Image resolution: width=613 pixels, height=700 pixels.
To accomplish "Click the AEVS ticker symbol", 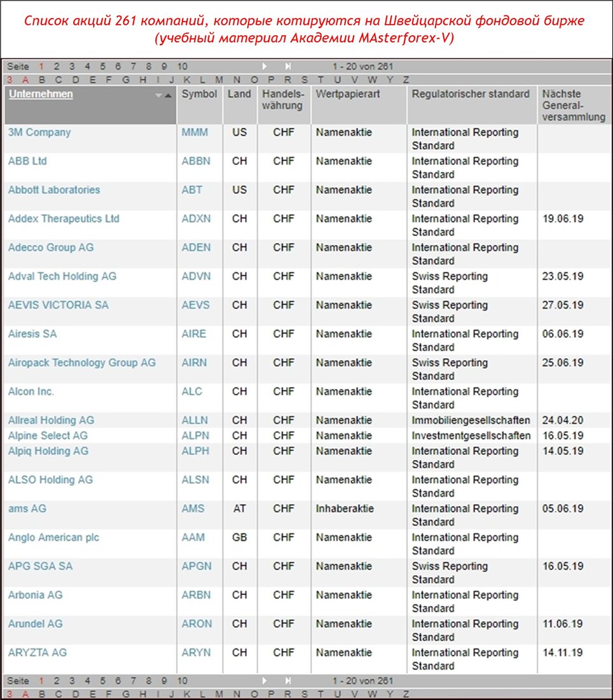I will (195, 305).
